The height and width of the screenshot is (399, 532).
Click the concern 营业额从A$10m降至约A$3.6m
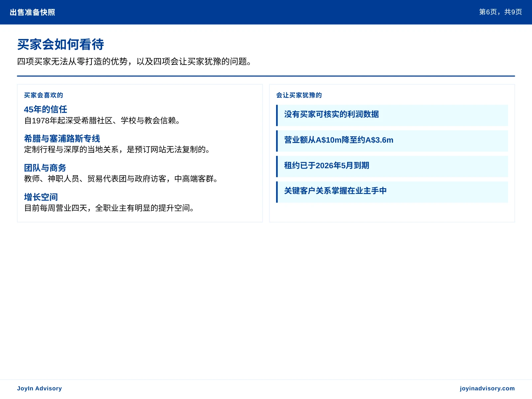click(x=392, y=141)
